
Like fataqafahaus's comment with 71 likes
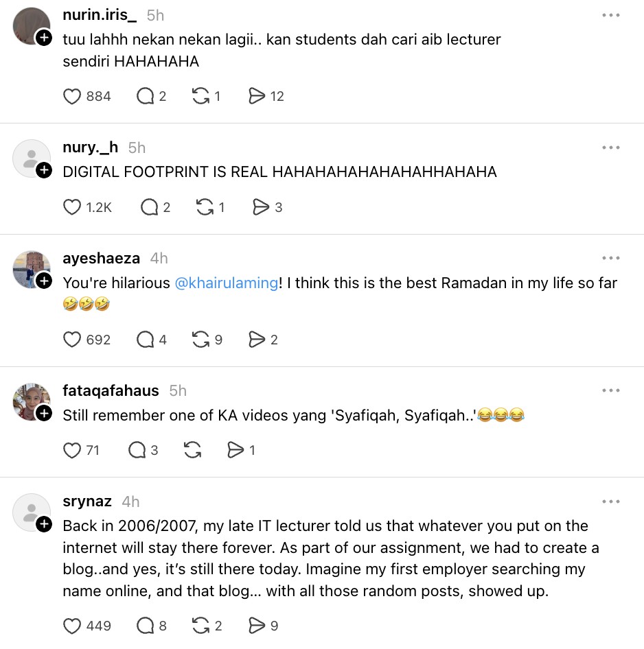coord(72,450)
